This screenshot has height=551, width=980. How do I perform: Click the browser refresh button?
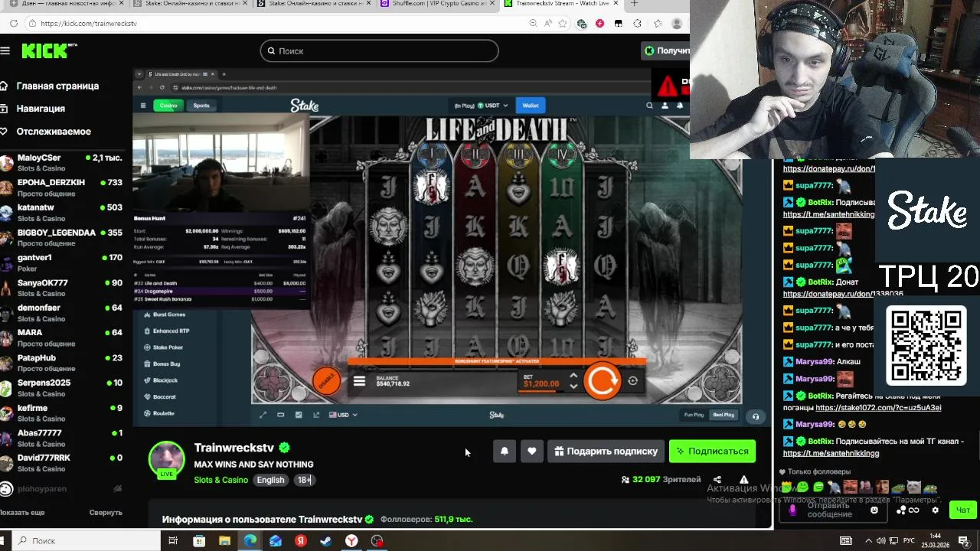point(14,24)
